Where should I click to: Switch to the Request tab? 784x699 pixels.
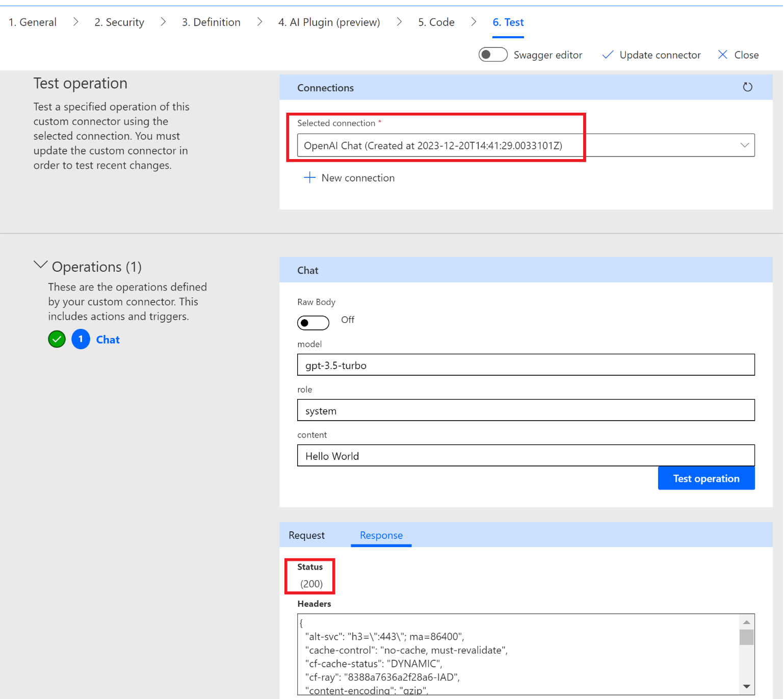point(306,535)
